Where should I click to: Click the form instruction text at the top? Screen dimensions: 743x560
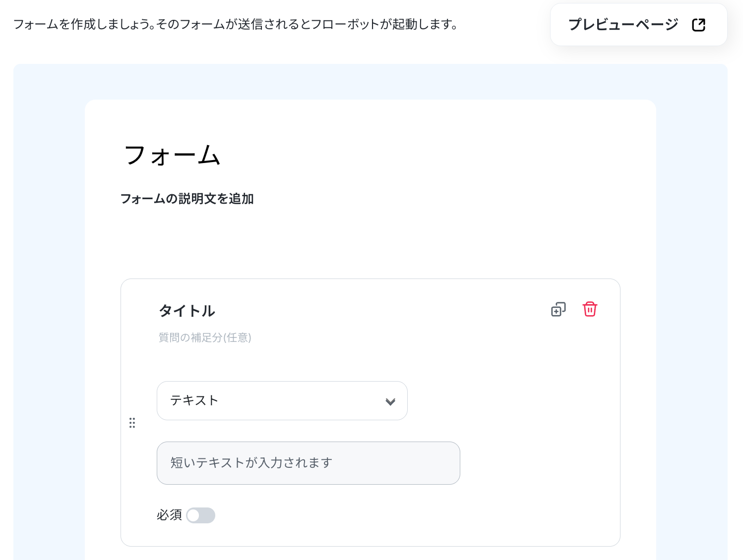(235, 24)
